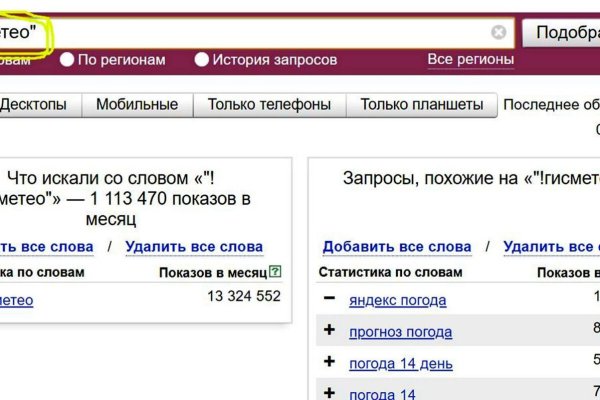Click the help icon beside Показов в месяц
The image size is (600, 400).
275,272
